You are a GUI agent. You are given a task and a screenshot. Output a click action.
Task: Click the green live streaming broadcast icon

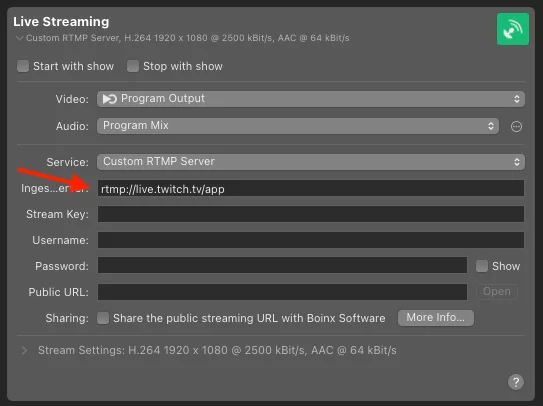513,29
